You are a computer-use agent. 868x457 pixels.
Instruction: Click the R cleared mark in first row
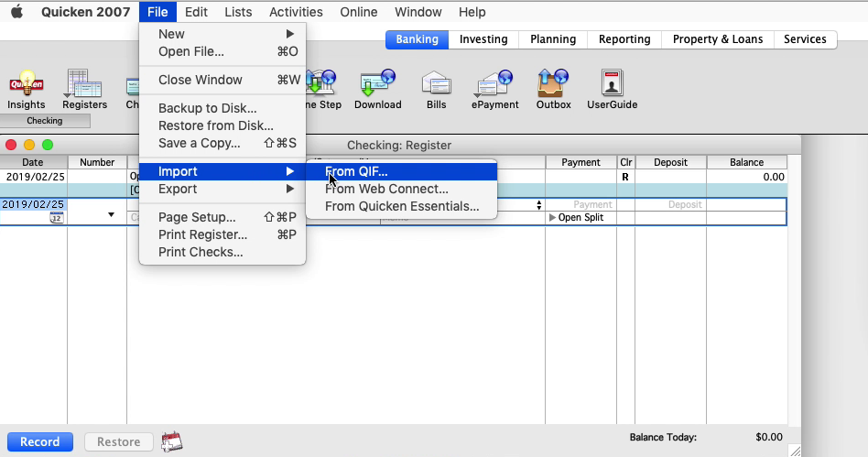625,178
